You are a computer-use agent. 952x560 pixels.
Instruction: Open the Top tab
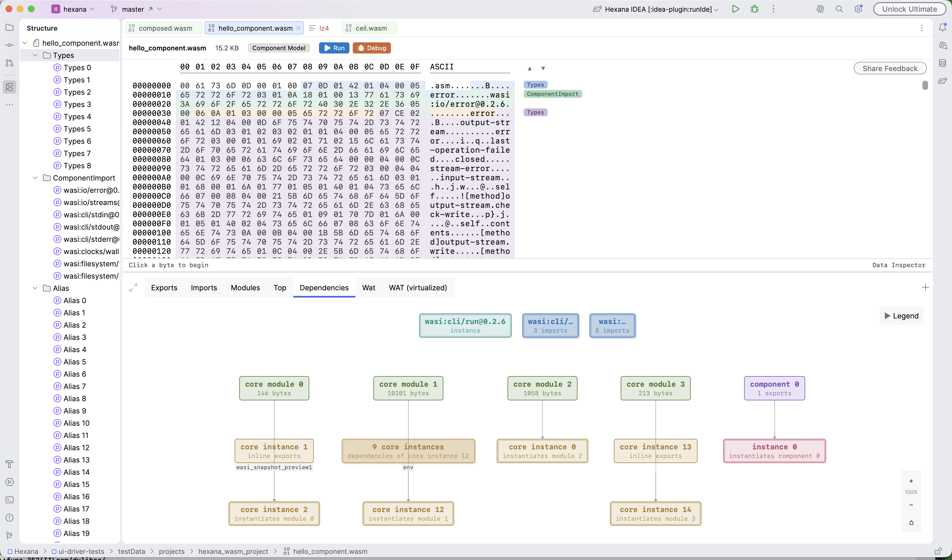point(280,288)
